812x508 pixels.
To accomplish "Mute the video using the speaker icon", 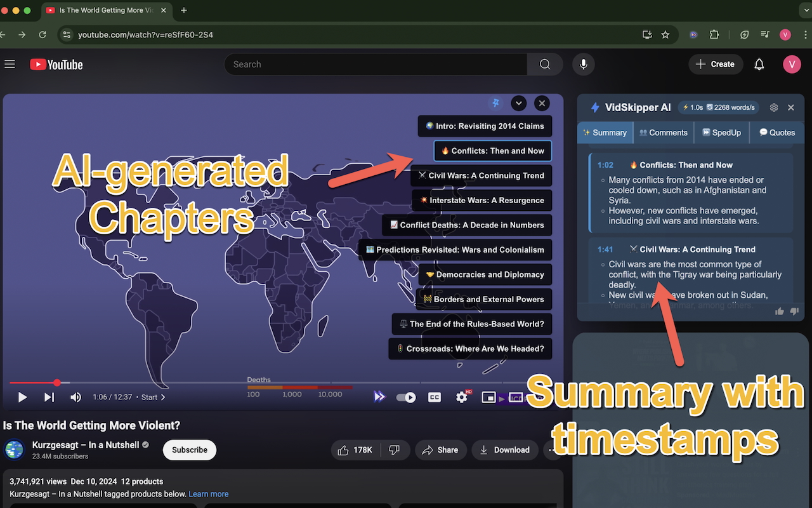I will click(x=75, y=397).
